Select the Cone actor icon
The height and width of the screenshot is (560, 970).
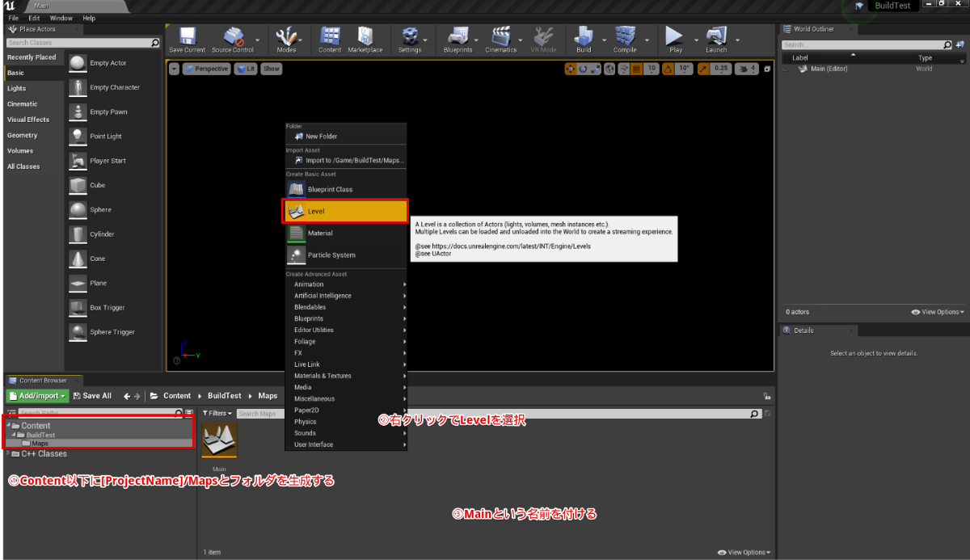click(78, 259)
